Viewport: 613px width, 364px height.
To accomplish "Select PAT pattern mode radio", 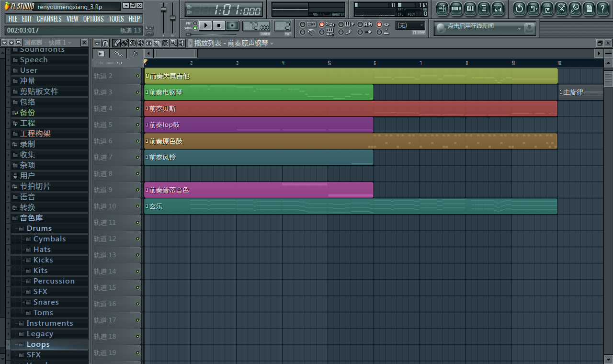I will (x=195, y=23).
